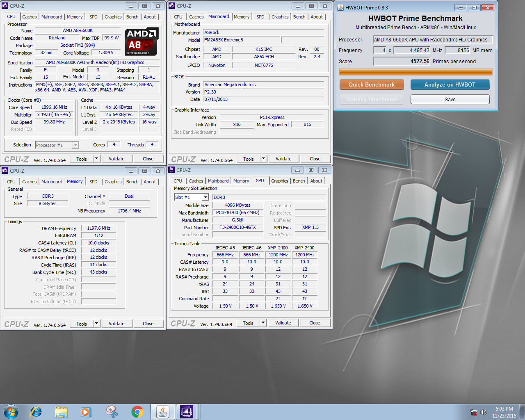Click the HWBOT Prime title bar Java icon

click(340, 7)
